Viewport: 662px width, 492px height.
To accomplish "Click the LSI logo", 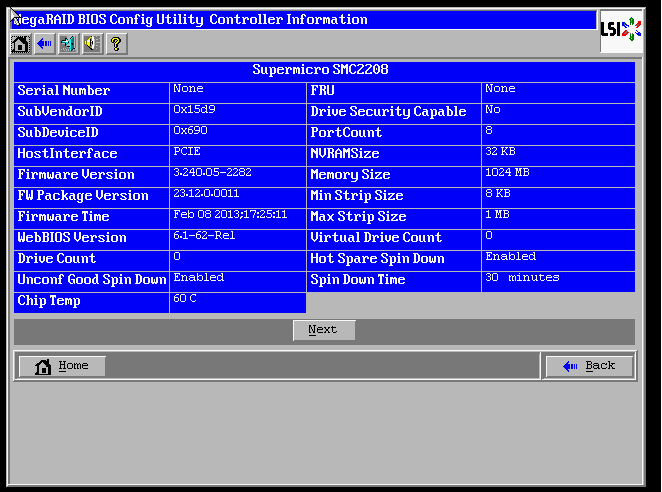I will 621,30.
